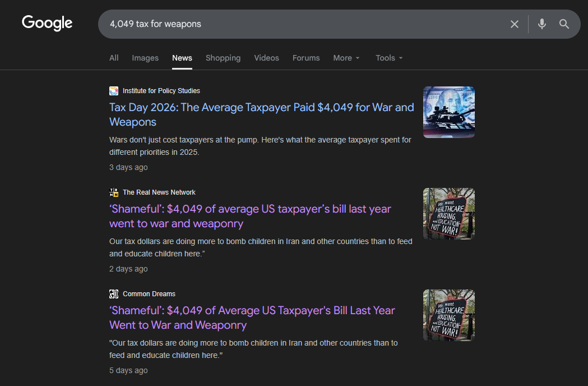Click the Institute for Policy Studies favicon
588x386 pixels.
(114, 91)
